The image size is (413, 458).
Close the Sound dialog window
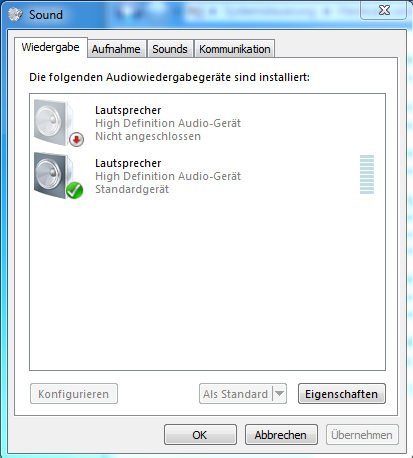click(384, 10)
